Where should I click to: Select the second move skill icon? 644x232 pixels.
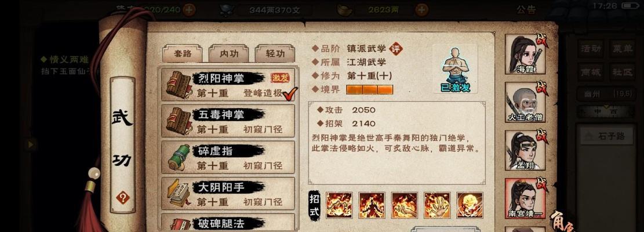tap(372, 205)
